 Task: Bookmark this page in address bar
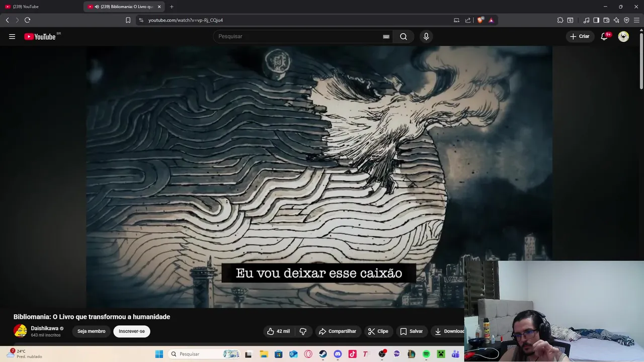tap(128, 20)
